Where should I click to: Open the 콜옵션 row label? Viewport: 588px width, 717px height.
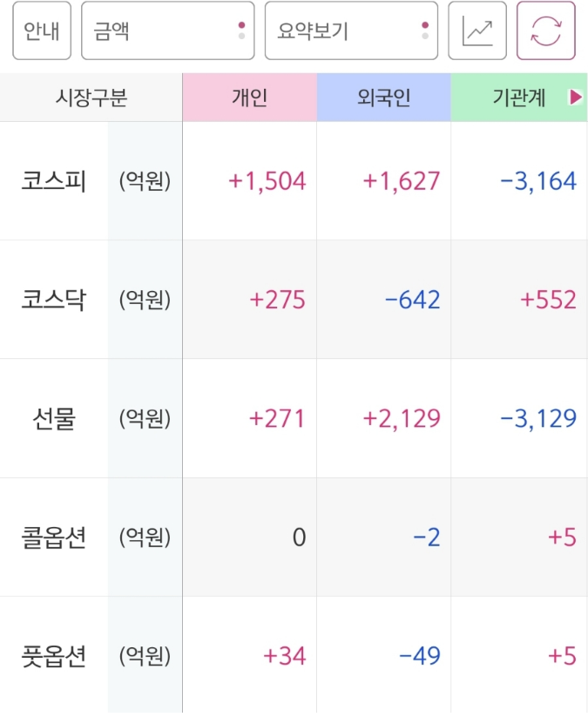pyautogui.click(x=54, y=538)
